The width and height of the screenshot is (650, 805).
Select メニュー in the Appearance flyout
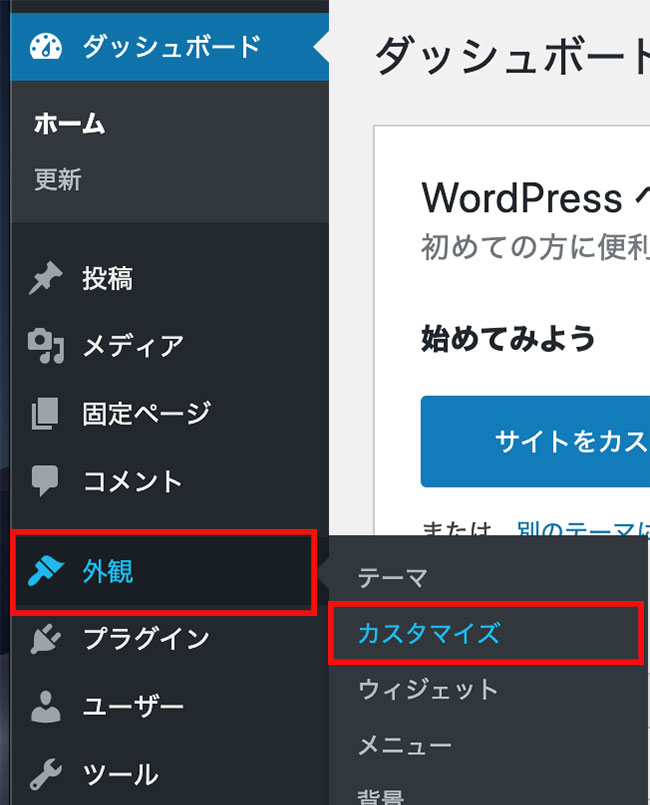tap(405, 745)
